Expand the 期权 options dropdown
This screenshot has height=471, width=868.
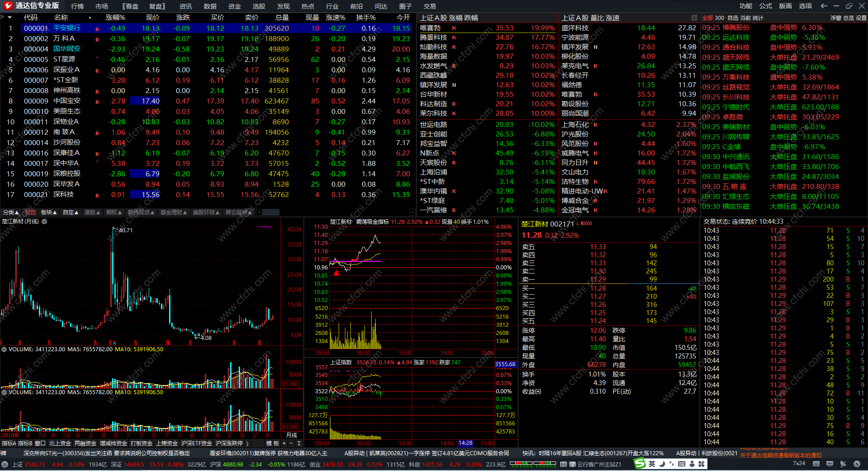pos(114,212)
